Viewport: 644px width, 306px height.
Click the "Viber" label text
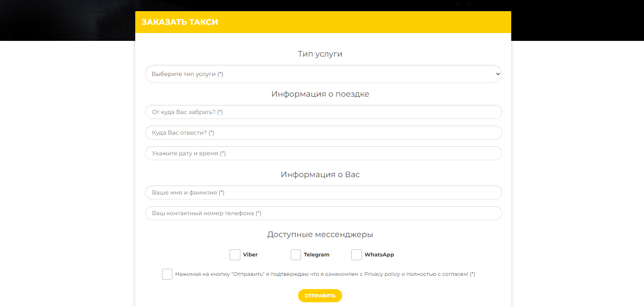250,255
